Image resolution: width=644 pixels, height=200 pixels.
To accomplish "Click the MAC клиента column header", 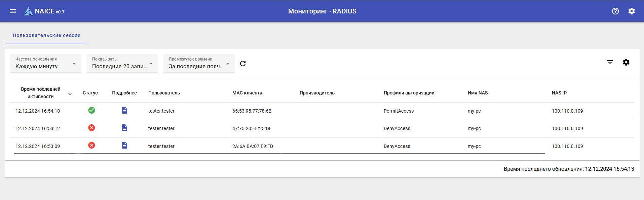I will tap(247, 93).
